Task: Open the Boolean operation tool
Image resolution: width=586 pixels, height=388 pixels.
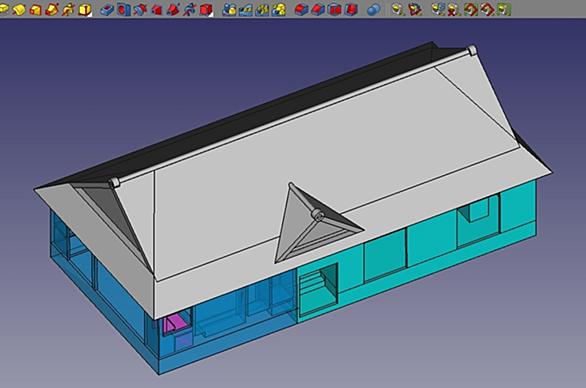Action: pos(374,9)
